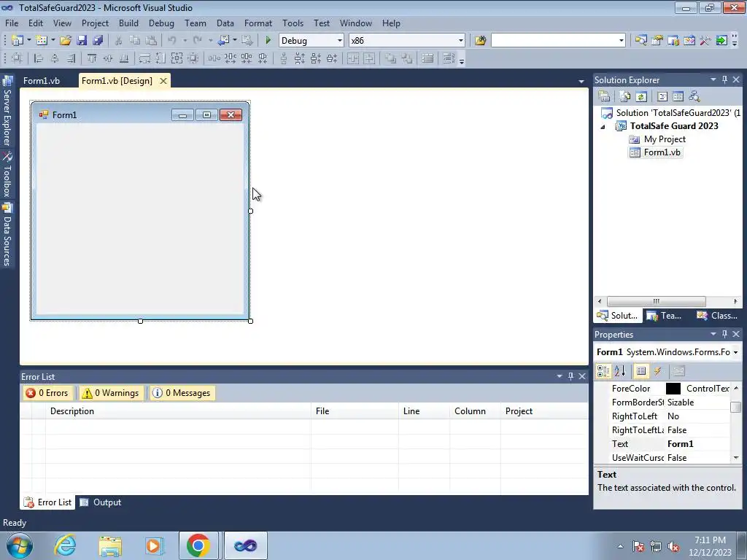Expand the Server Explorer side panel
Viewport: 747px width, 560px height.
click(x=7, y=112)
